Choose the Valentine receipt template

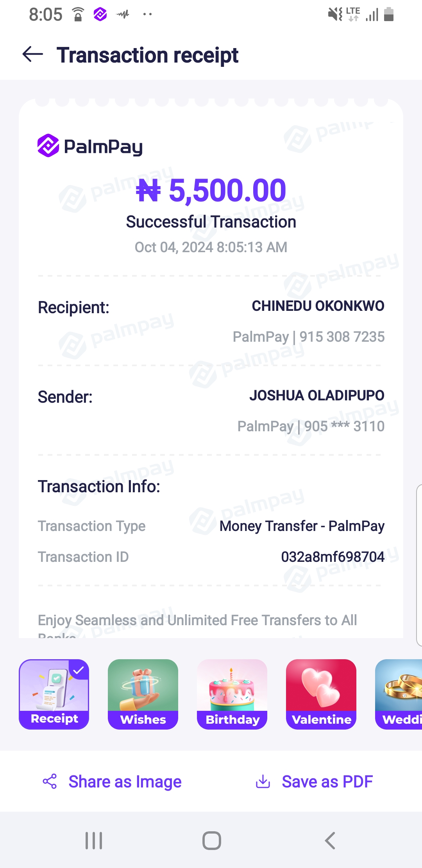pos(321,694)
